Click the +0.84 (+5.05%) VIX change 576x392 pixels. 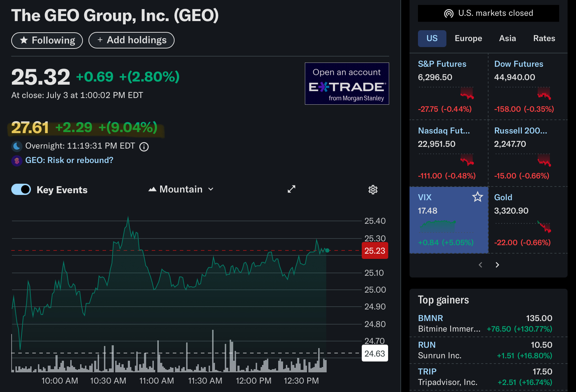(446, 243)
